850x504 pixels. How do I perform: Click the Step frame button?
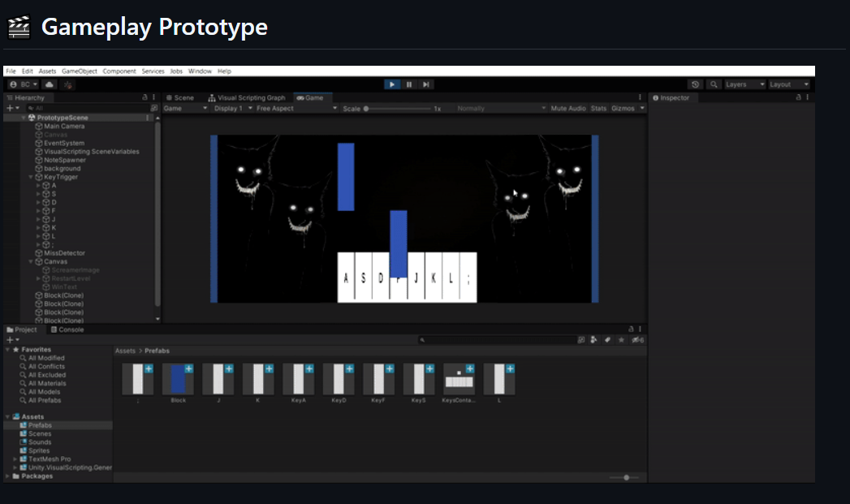point(425,84)
